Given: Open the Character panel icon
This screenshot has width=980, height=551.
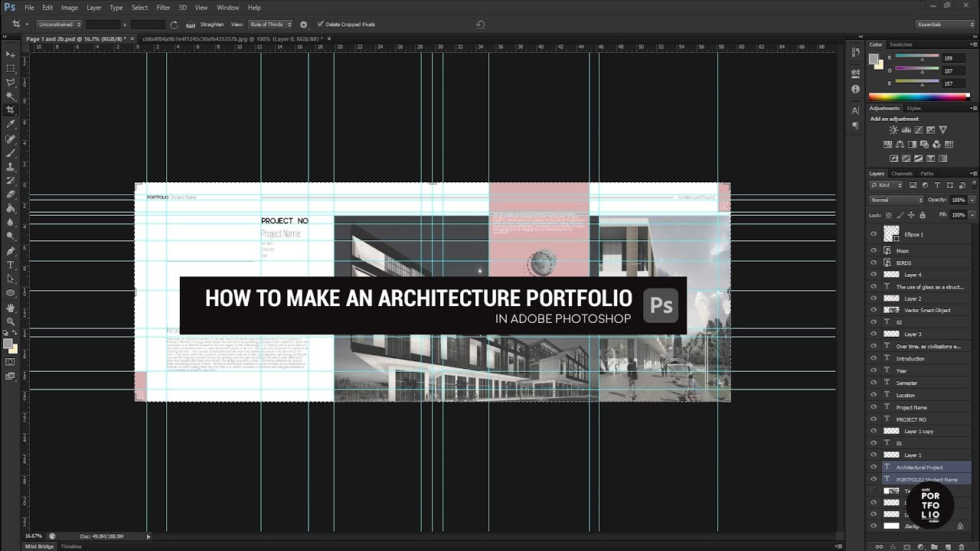Looking at the screenshot, I should pos(855,111).
